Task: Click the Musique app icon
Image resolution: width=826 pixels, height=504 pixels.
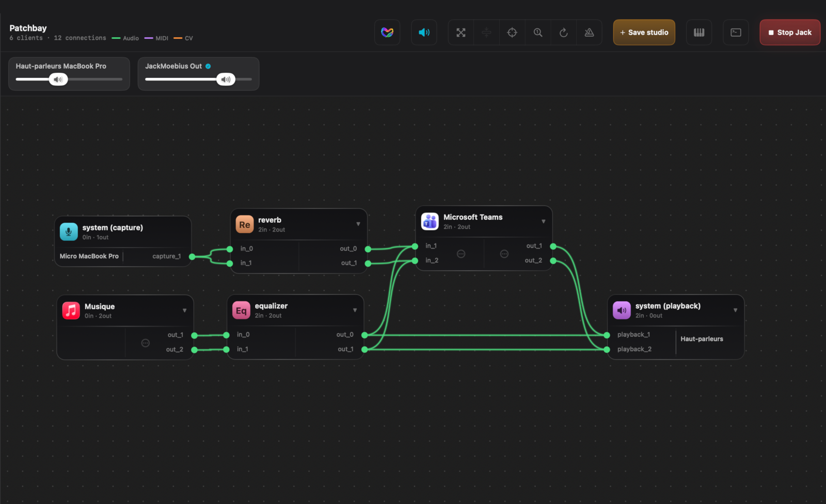Action: tap(71, 311)
